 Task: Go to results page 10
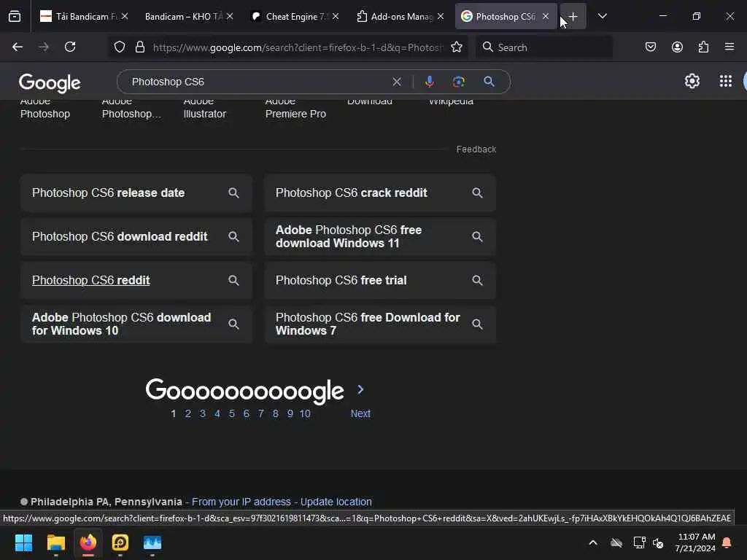click(x=305, y=414)
